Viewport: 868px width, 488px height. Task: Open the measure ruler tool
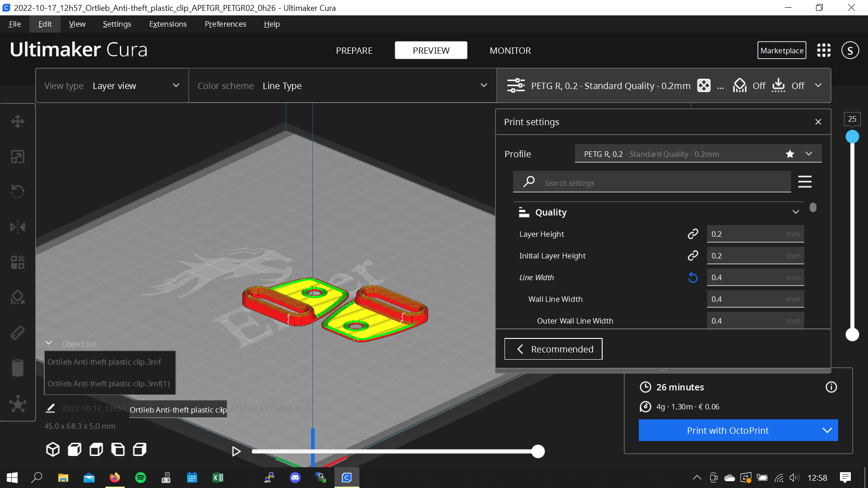(18, 333)
